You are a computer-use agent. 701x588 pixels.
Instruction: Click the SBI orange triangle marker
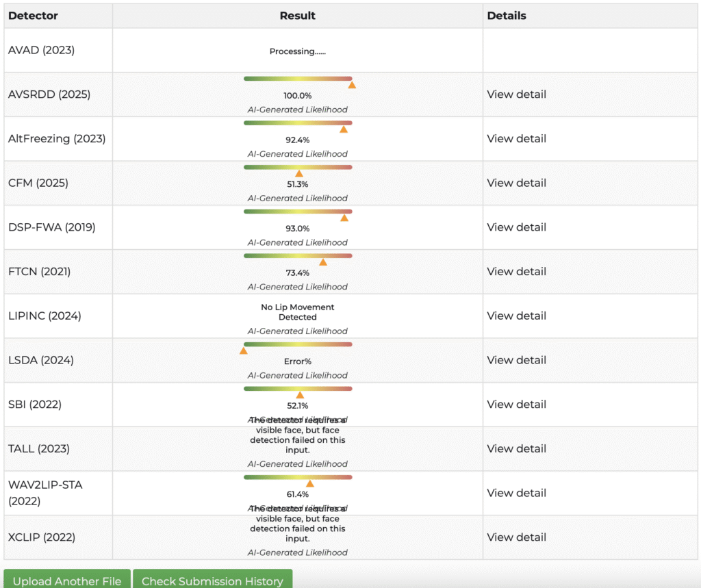[x=300, y=395]
